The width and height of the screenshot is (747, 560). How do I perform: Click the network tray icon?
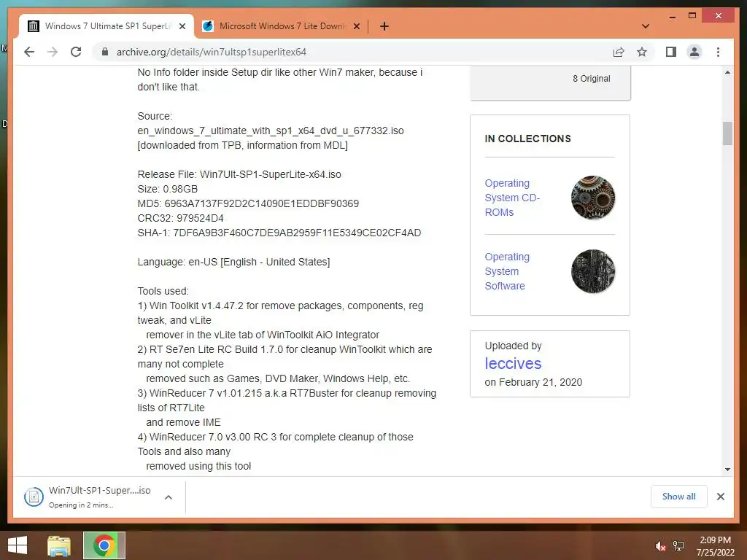[x=678, y=545]
